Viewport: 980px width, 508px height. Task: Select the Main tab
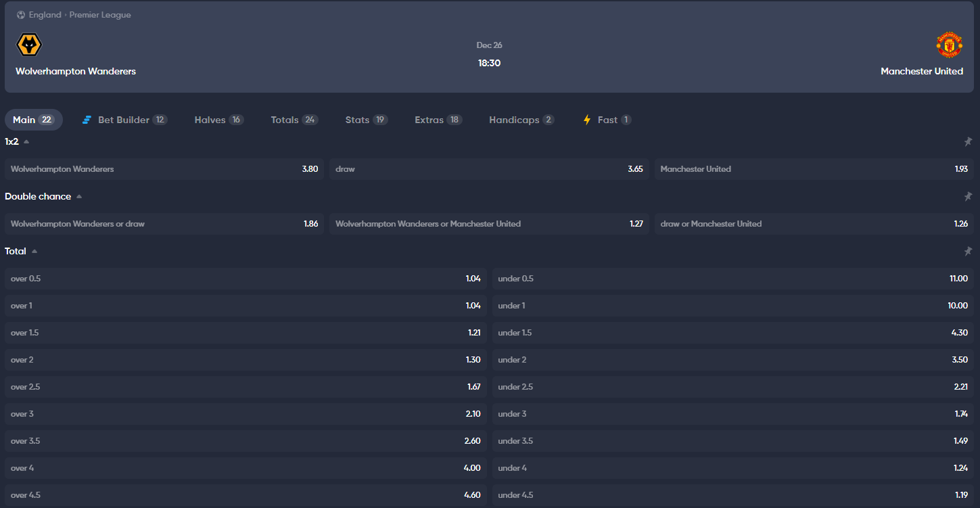coord(34,120)
